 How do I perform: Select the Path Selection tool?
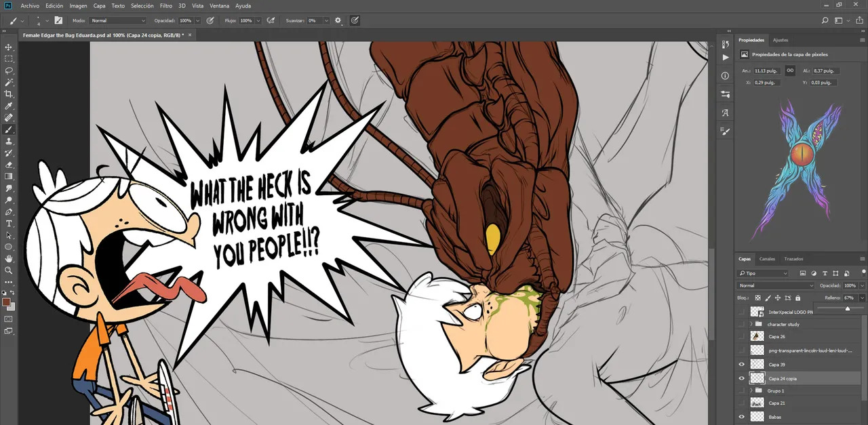point(9,235)
